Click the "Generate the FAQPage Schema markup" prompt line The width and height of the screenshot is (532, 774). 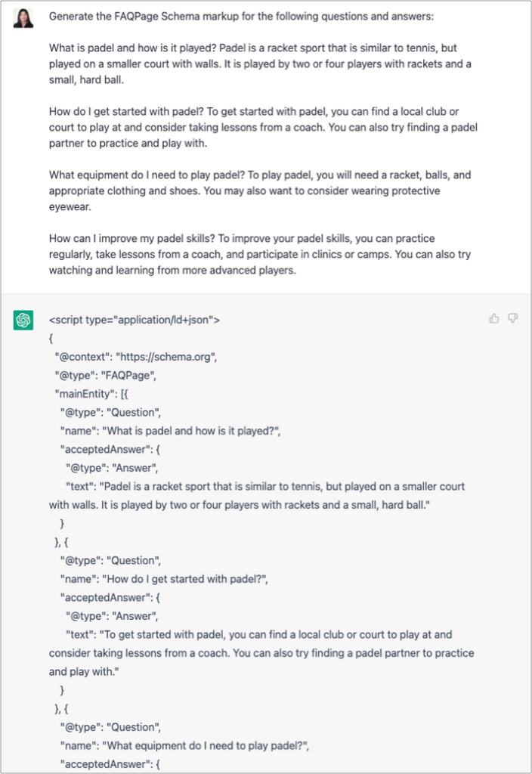point(241,17)
